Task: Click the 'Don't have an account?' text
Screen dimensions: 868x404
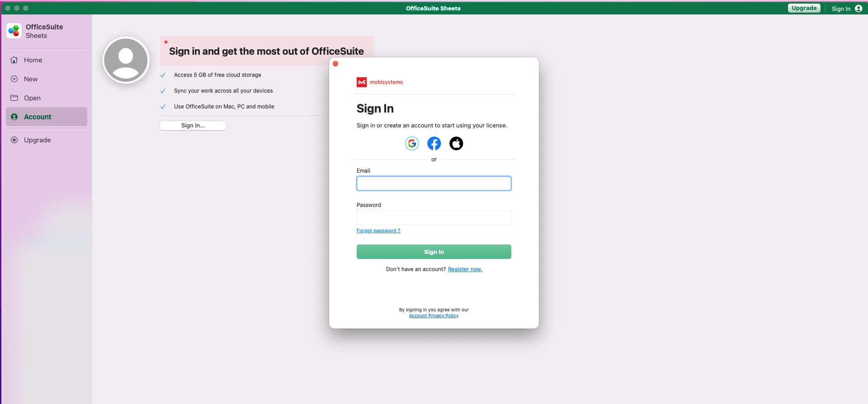Action: 416,269
